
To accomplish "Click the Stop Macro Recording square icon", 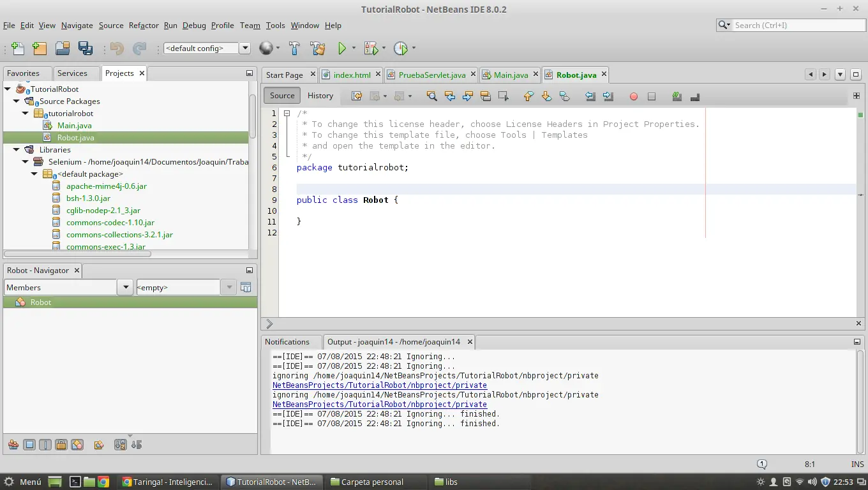I will (652, 96).
